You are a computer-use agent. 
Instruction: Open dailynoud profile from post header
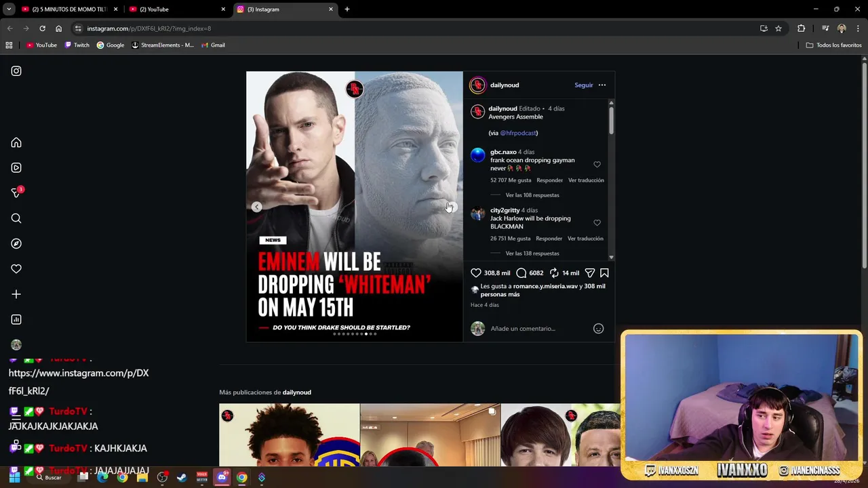point(505,85)
